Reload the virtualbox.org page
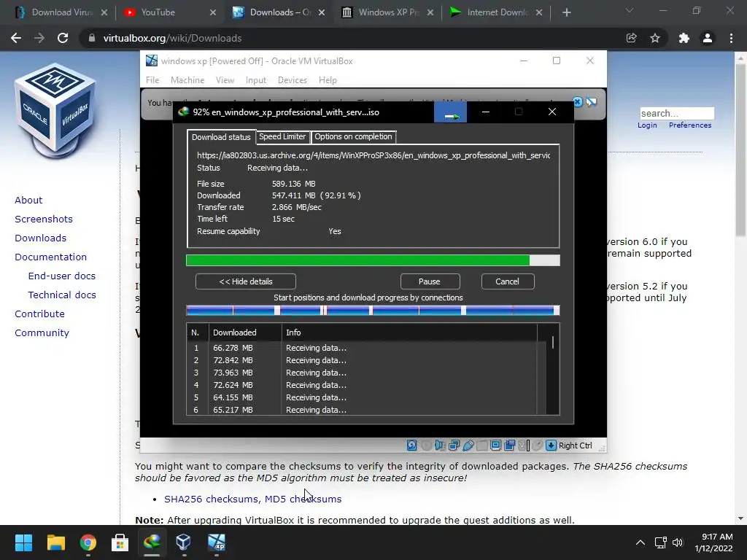 tap(63, 38)
